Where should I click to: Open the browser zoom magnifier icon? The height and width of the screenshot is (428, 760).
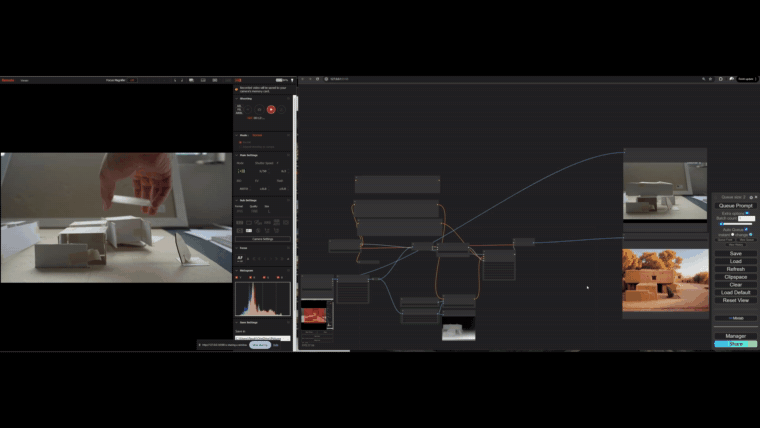coord(703,79)
